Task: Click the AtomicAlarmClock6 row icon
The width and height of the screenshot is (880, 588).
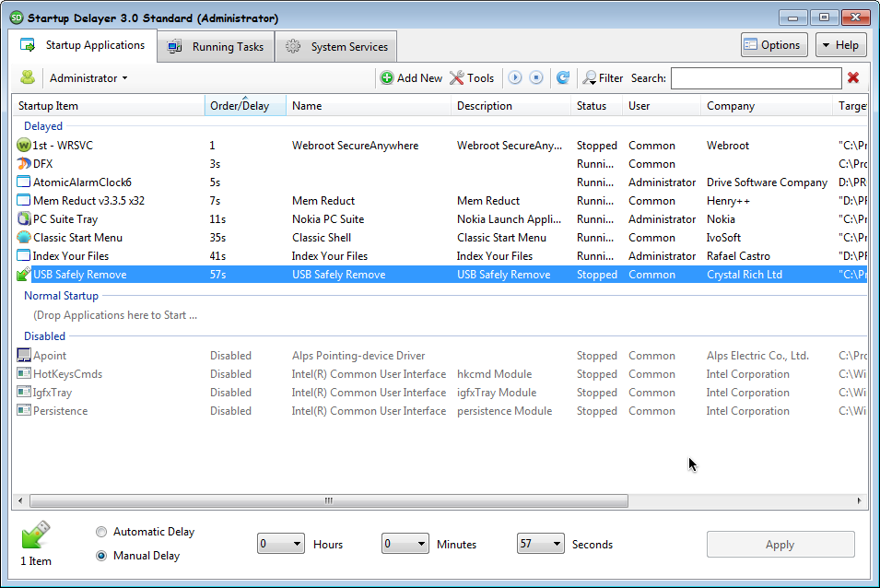Action: click(24, 182)
